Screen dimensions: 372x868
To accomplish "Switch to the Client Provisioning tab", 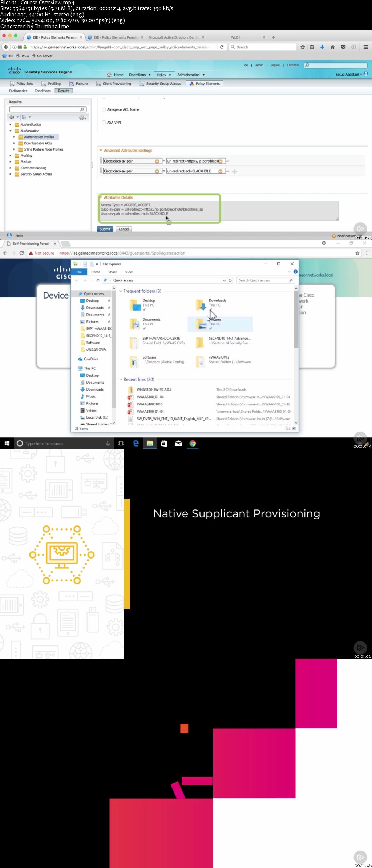I will point(113,84).
